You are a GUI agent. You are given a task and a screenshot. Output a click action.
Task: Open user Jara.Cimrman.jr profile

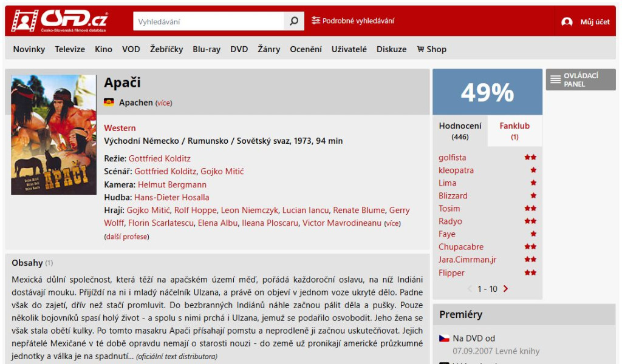[x=467, y=260]
